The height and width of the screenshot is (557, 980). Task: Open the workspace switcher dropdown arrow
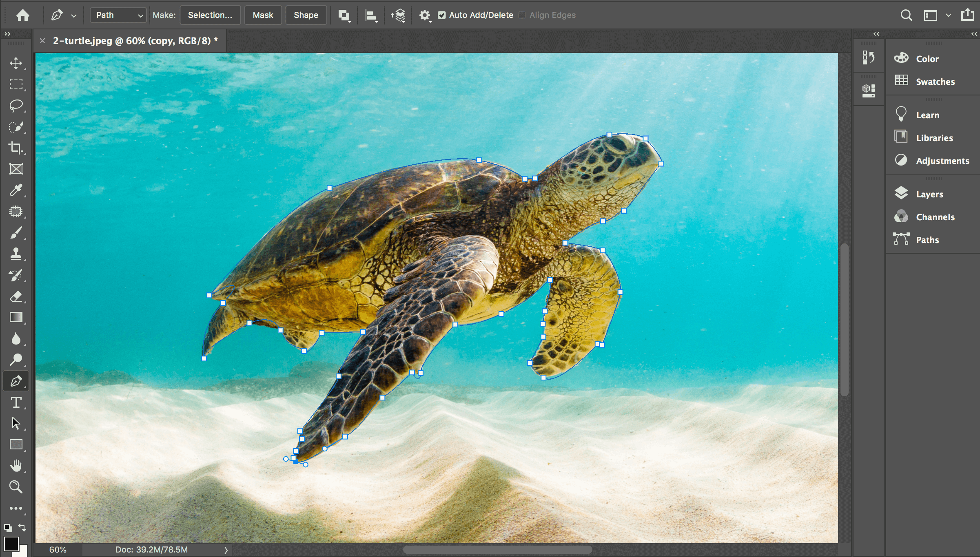click(x=949, y=15)
